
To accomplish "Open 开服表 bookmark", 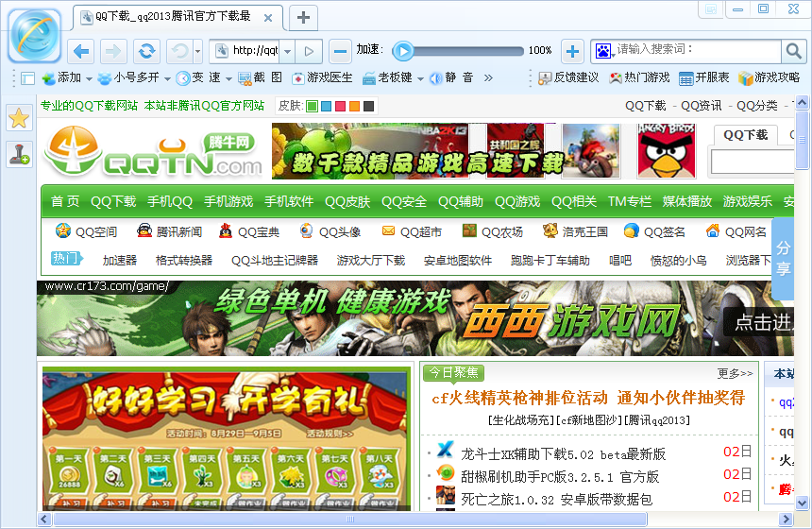I will (703, 77).
